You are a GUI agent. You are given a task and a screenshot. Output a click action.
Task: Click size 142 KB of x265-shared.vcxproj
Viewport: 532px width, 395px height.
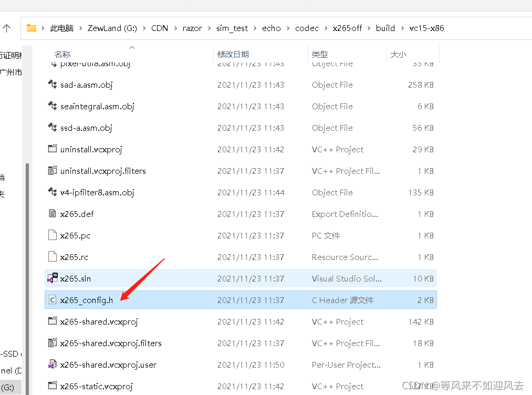pos(421,321)
